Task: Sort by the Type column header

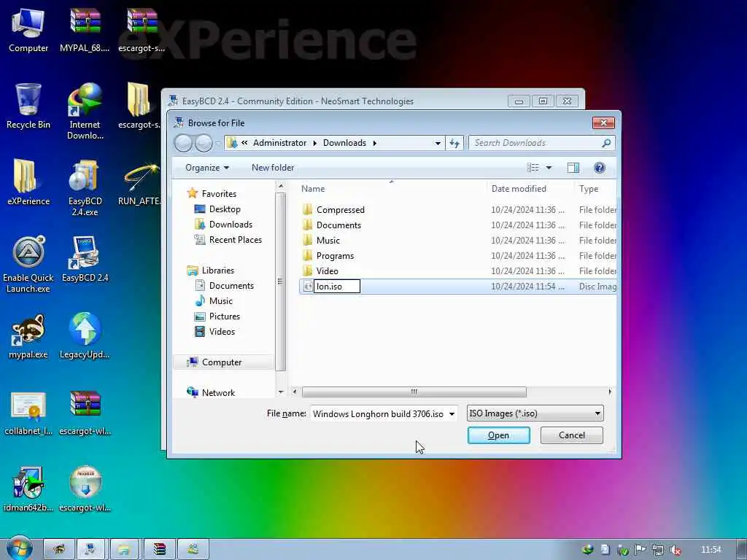Action: click(589, 189)
